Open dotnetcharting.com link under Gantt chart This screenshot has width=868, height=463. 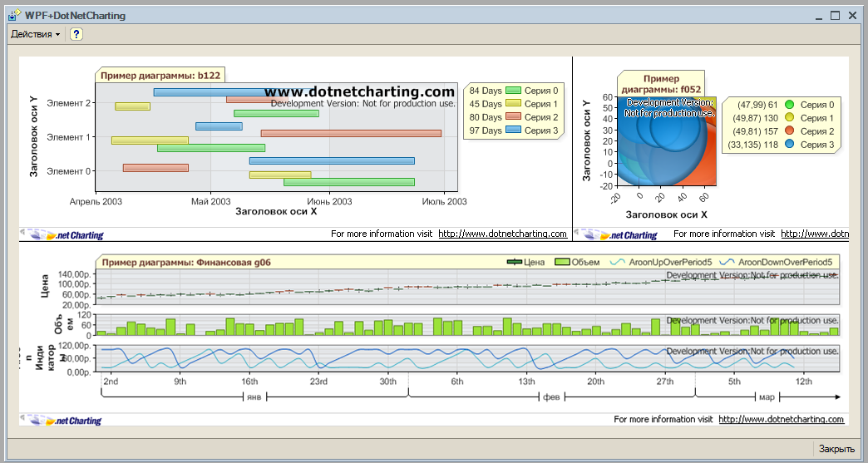[502, 234]
